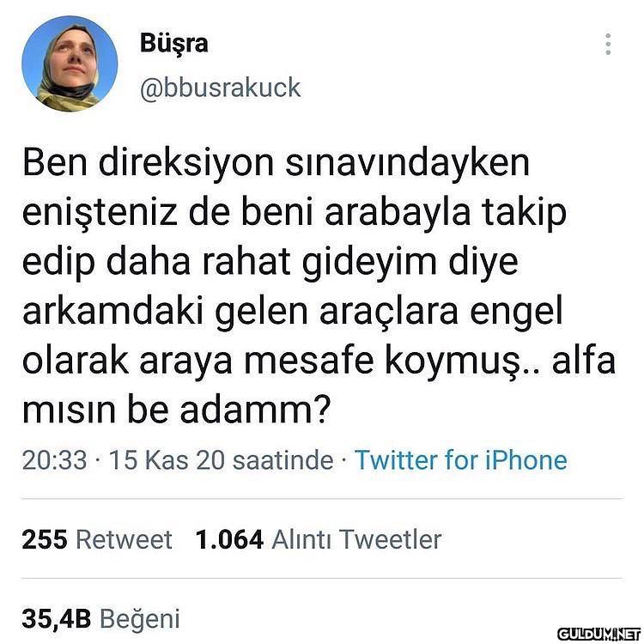
Task: Click the 'arkamdaki gelen araçlara engel' line
Action: click(292, 312)
